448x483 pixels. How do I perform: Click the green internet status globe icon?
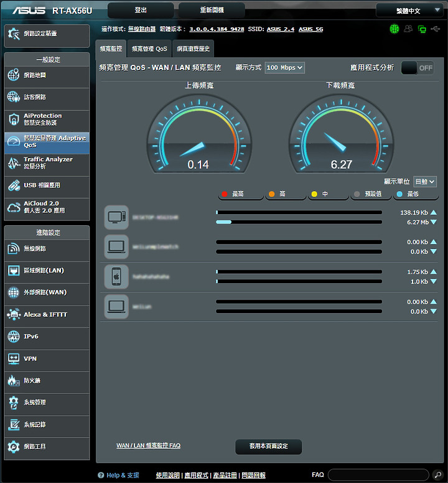pyautogui.click(x=394, y=29)
